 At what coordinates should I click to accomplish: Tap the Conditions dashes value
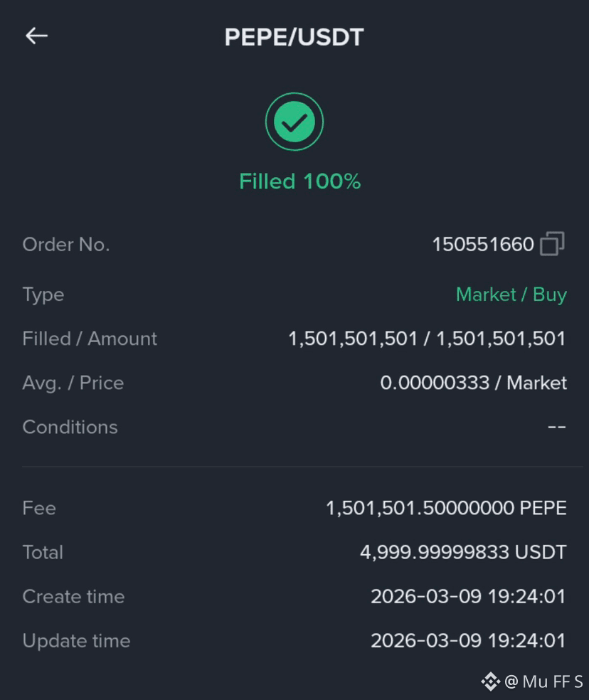click(557, 427)
